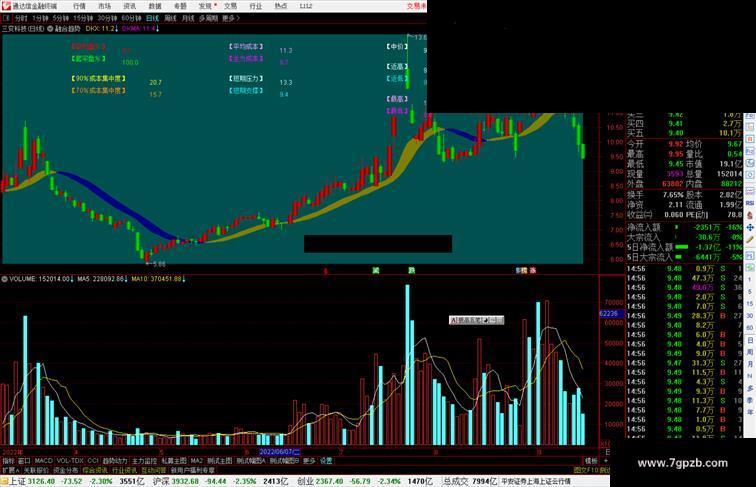Click the blue four-arrow move icon in sidebar
756x487 pixels.
pyautogui.click(x=750, y=228)
